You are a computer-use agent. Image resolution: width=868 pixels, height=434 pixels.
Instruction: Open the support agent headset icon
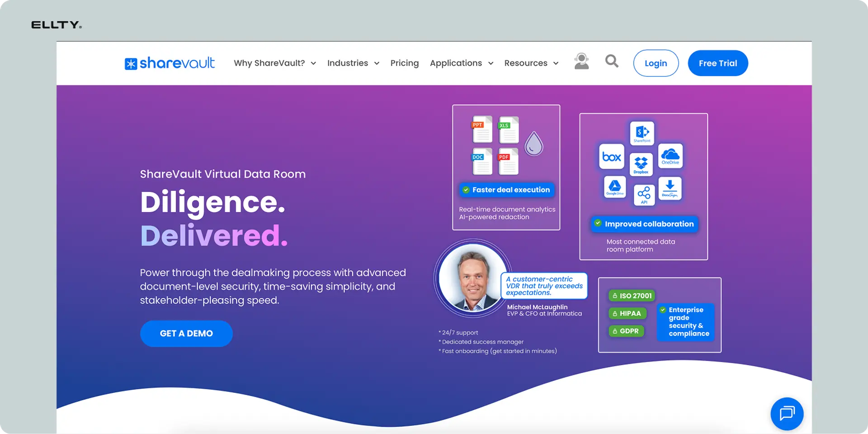[x=581, y=61]
